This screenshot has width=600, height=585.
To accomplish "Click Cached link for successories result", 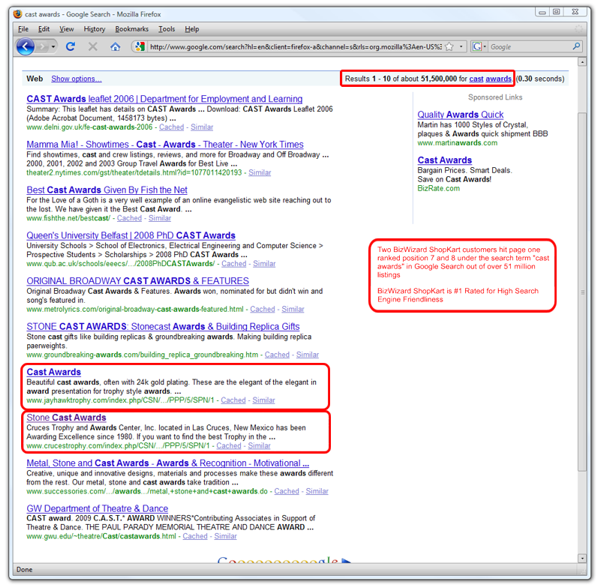I will pyautogui.click(x=287, y=491).
